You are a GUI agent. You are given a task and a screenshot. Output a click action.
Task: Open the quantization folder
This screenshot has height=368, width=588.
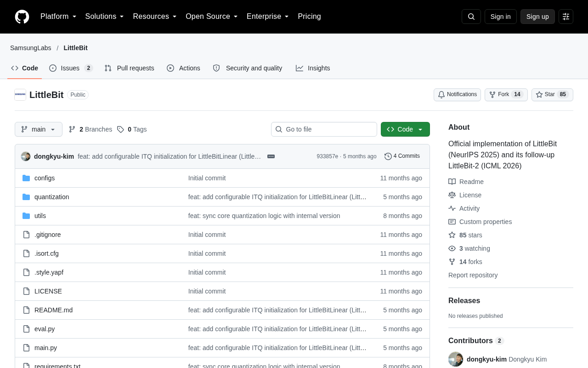click(52, 197)
